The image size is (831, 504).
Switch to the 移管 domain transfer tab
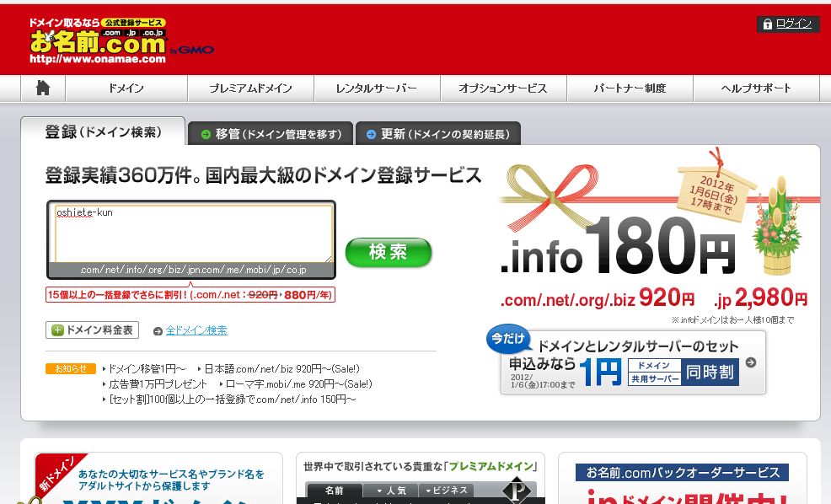pos(271,133)
